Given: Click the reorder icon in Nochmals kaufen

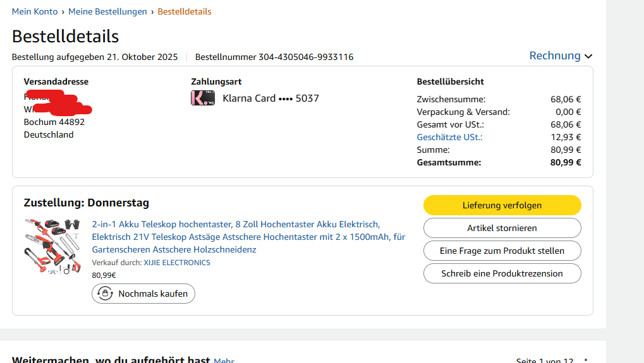Looking at the screenshot, I should tap(106, 294).
